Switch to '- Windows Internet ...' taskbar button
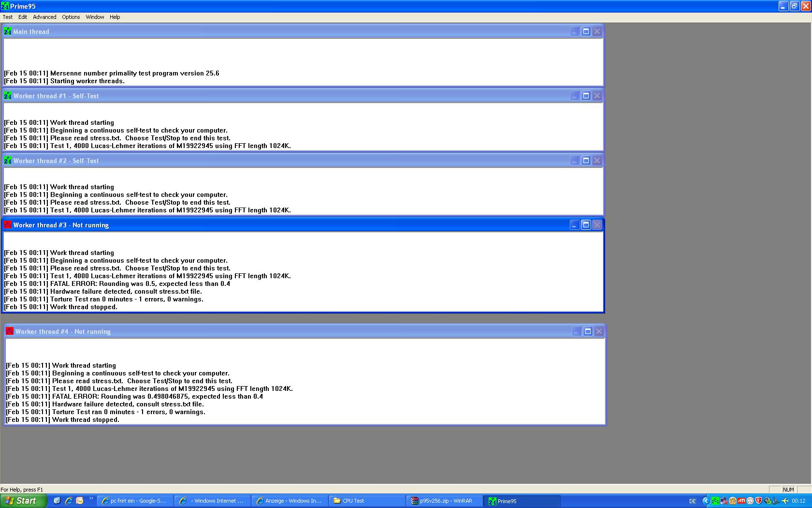This screenshot has height=508, width=812. point(212,501)
